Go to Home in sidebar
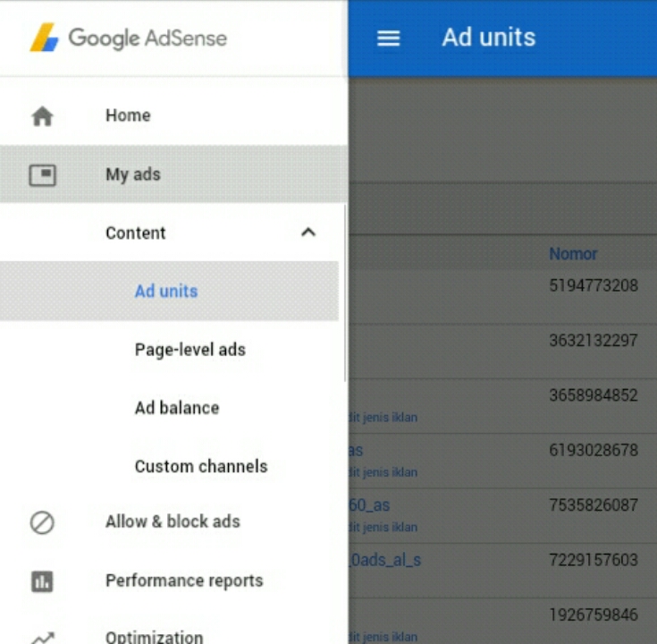This screenshot has height=644, width=657. click(x=128, y=115)
